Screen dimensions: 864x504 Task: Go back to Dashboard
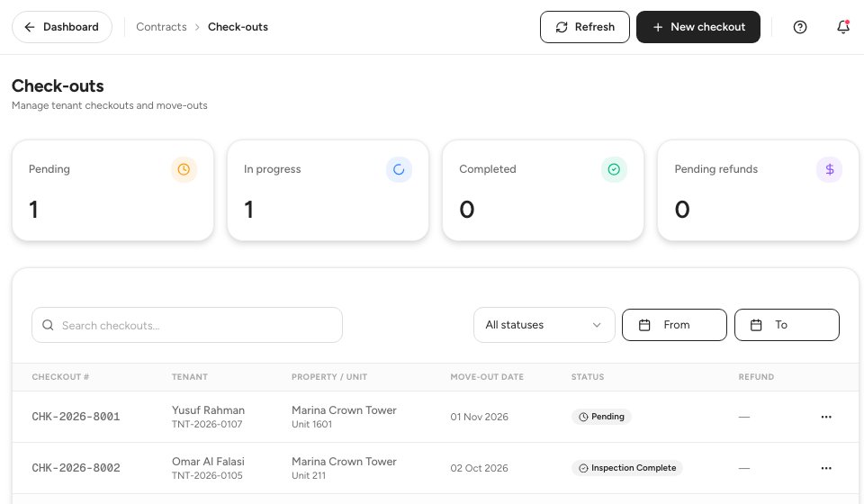point(62,27)
